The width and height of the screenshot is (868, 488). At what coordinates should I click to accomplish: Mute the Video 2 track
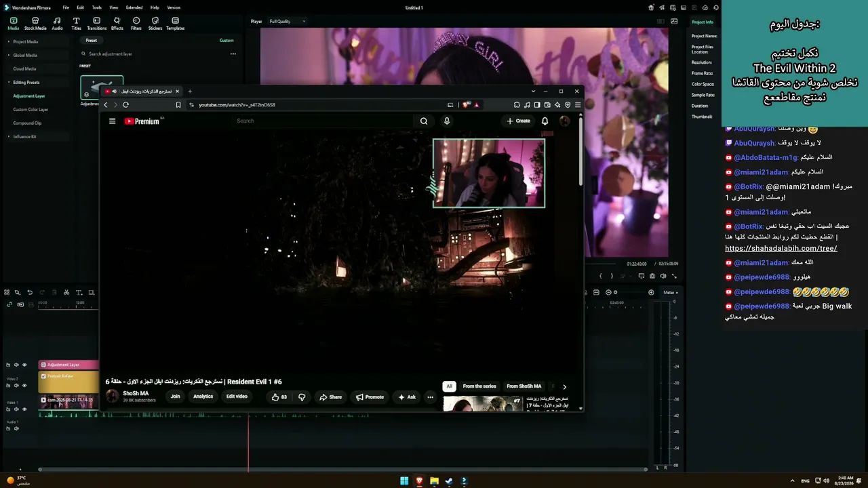click(x=17, y=386)
